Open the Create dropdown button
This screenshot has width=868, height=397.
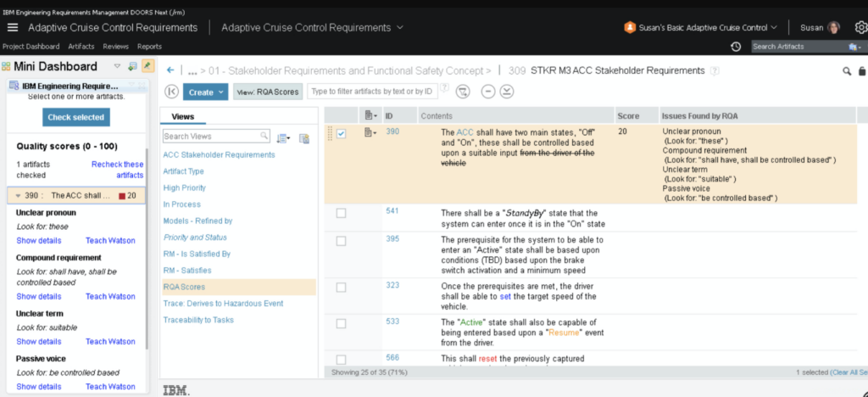point(205,92)
